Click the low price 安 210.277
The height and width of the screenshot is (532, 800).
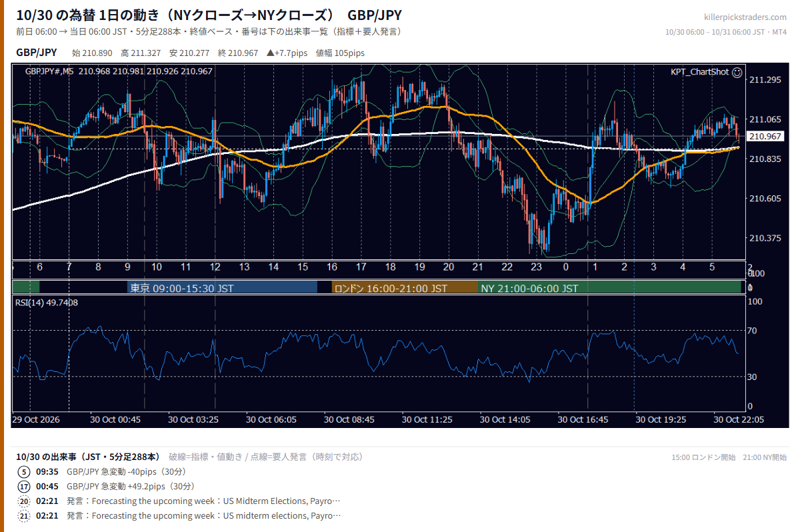189,53
